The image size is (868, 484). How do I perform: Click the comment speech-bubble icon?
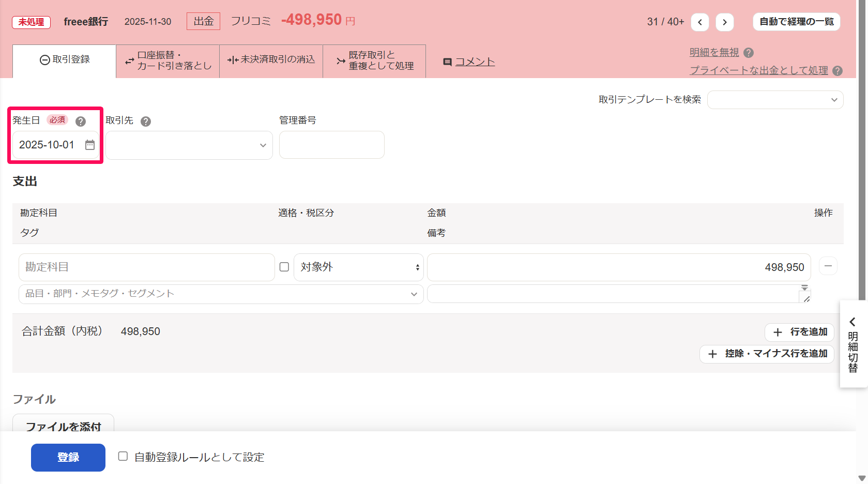click(448, 62)
